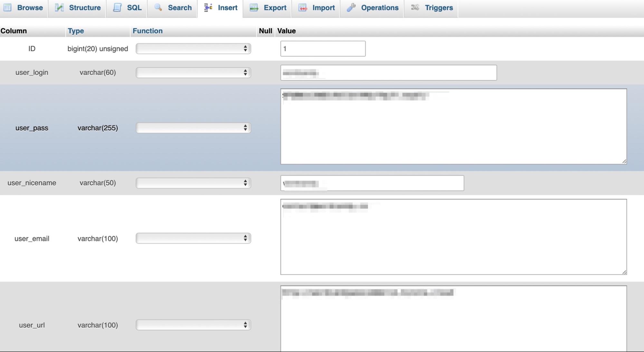Click the ID value input field
The height and width of the screenshot is (352, 644).
[323, 48]
